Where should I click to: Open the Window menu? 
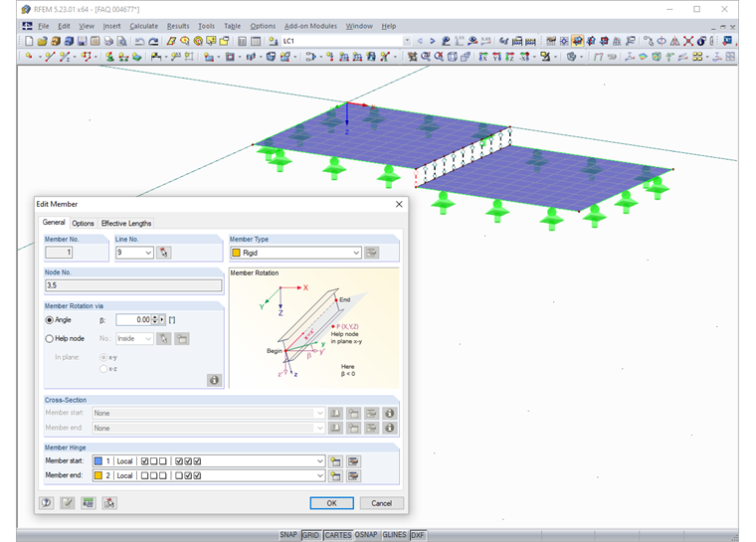[x=359, y=26]
